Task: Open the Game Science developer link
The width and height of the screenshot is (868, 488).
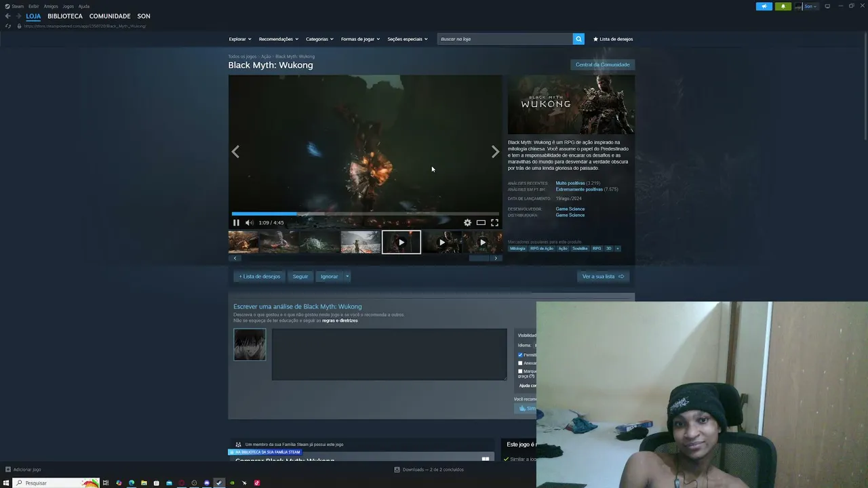Action: click(570, 209)
